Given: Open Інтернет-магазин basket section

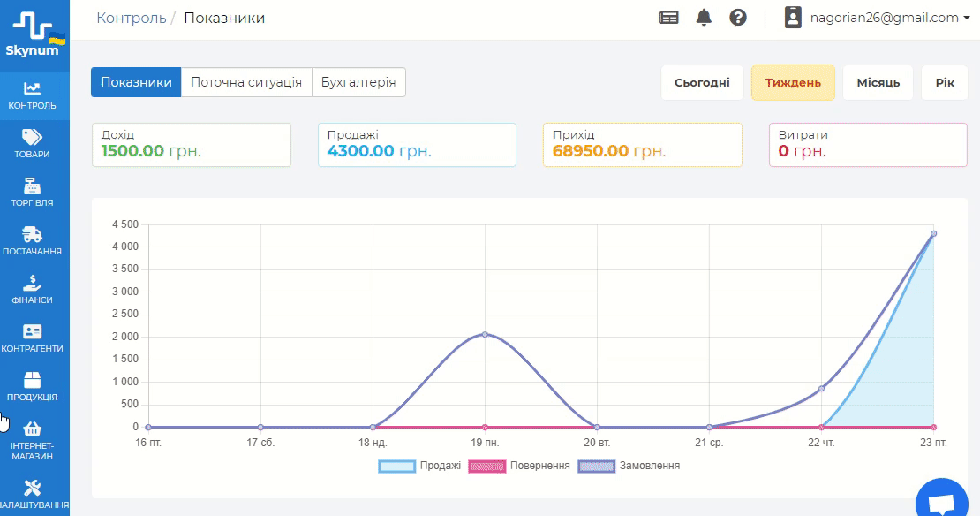Looking at the screenshot, I should click(x=33, y=441).
